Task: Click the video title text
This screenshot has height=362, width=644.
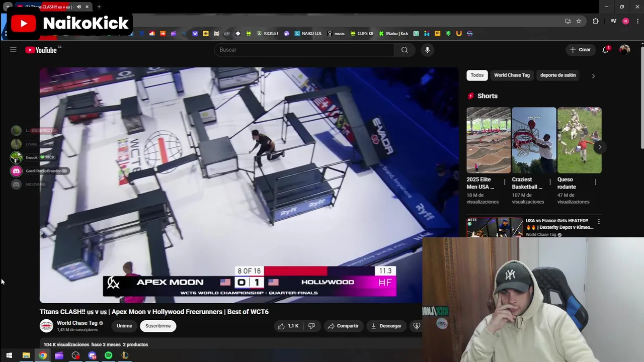Action: tap(154, 312)
